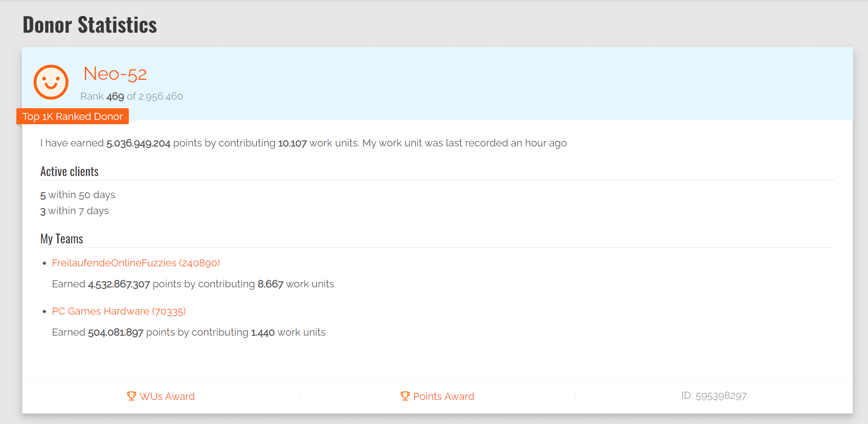868x424 pixels.
Task: Click the Points Award trophy icon
Action: pyautogui.click(x=405, y=396)
